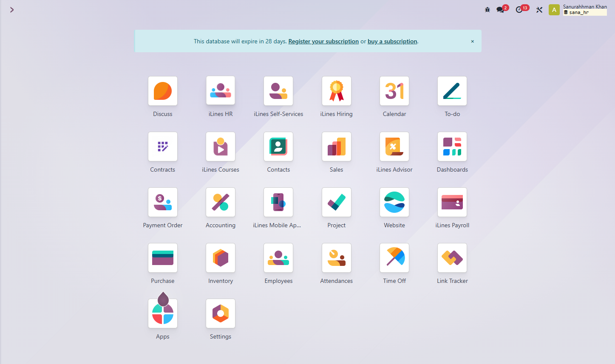615x364 pixels.
Task: Open the debug bug icon menu
Action: coord(487,9)
